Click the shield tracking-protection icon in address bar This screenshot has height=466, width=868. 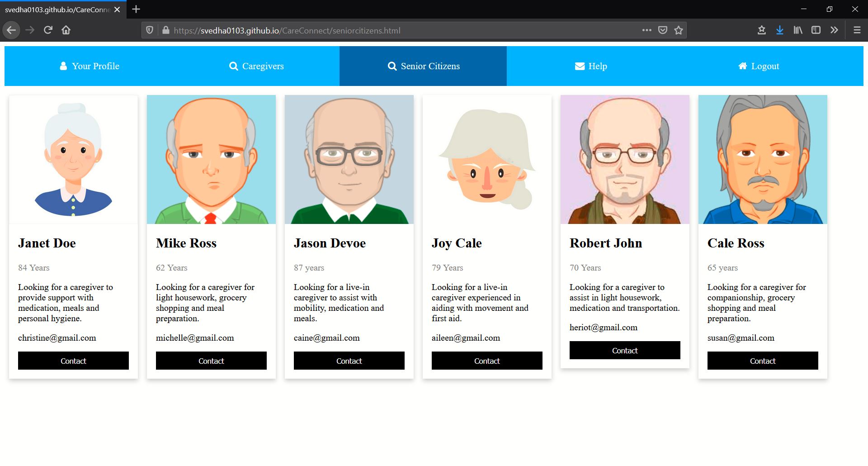[x=150, y=30]
